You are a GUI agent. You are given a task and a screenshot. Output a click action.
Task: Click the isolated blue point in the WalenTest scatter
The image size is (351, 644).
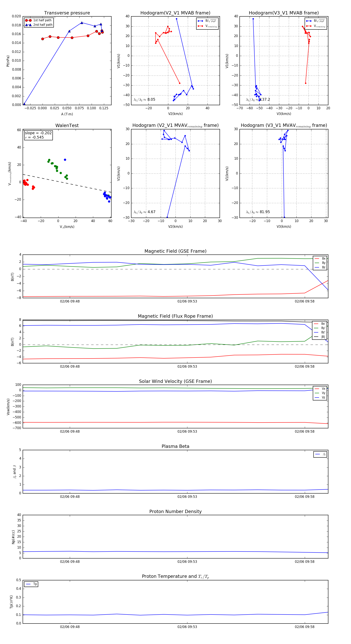(65, 160)
